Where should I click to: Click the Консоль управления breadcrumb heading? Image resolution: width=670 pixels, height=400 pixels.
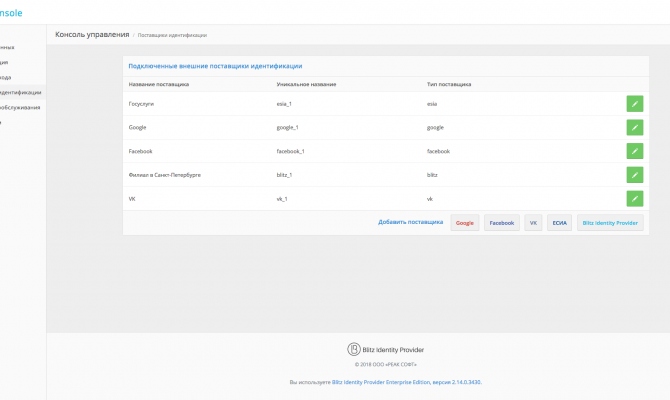point(92,35)
